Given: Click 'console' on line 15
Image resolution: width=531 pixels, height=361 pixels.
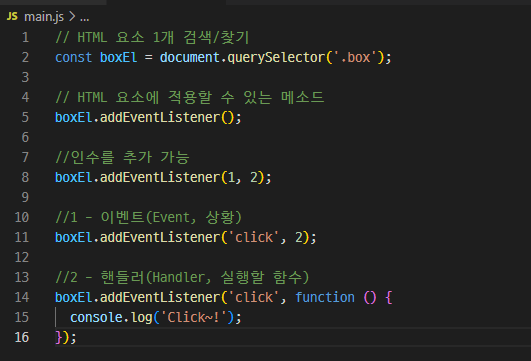Looking at the screenshot, I should pos(96,317).
